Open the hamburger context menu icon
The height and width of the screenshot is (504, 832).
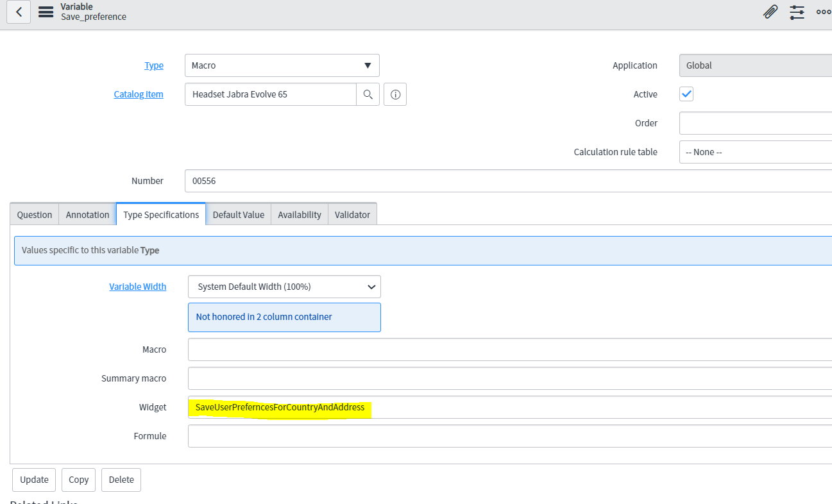pyautogui.click(x=46, y=12)
